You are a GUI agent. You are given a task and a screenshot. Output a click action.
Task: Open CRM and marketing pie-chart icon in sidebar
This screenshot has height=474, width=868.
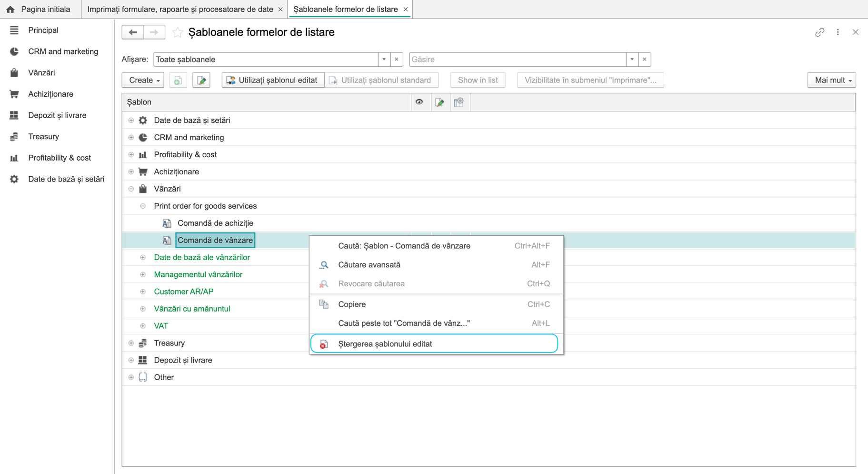(14, 51)
